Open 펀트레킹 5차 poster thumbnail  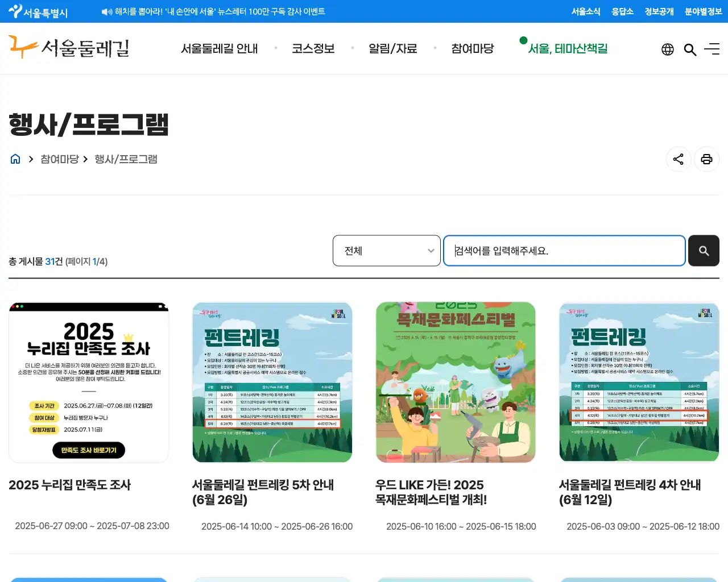(272, 383)
